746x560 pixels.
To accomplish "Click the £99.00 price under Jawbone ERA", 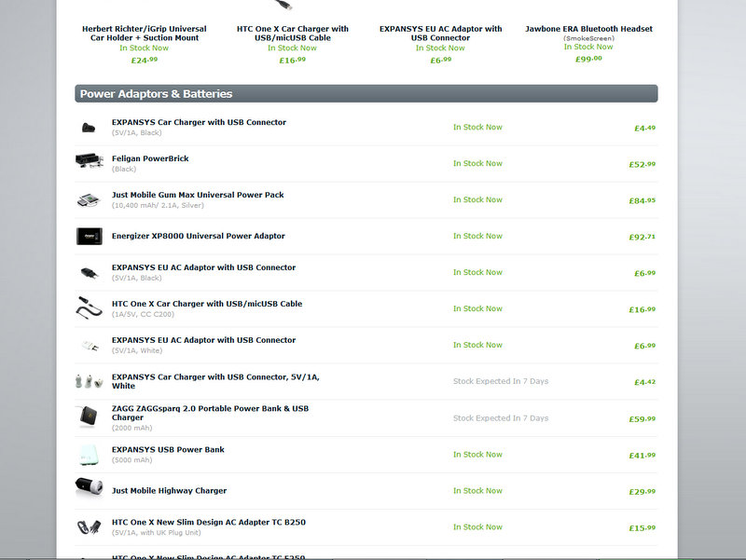I will [x=589, y=59].
